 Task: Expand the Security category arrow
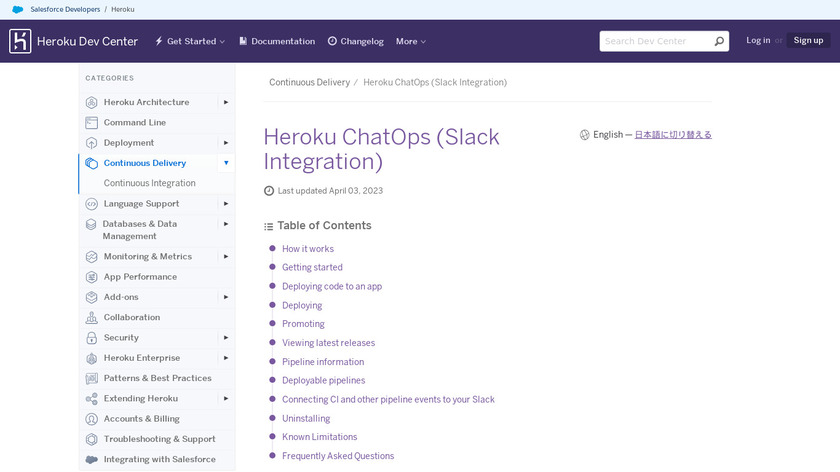(226, 338)
